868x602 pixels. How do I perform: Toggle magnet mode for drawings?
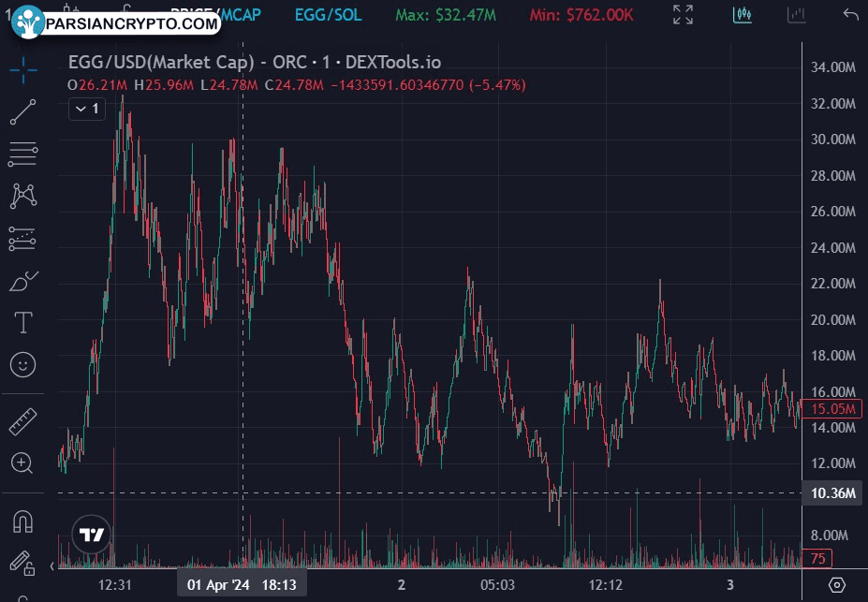(23, 521)
